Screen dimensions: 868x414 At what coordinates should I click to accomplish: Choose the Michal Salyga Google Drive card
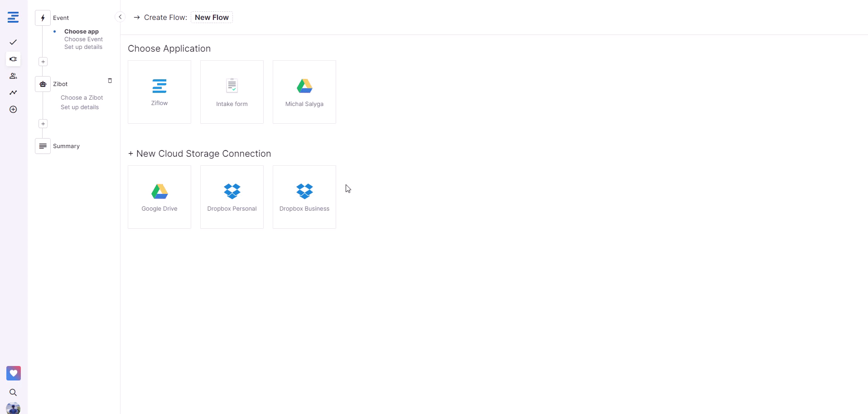[x=304, y=92]
